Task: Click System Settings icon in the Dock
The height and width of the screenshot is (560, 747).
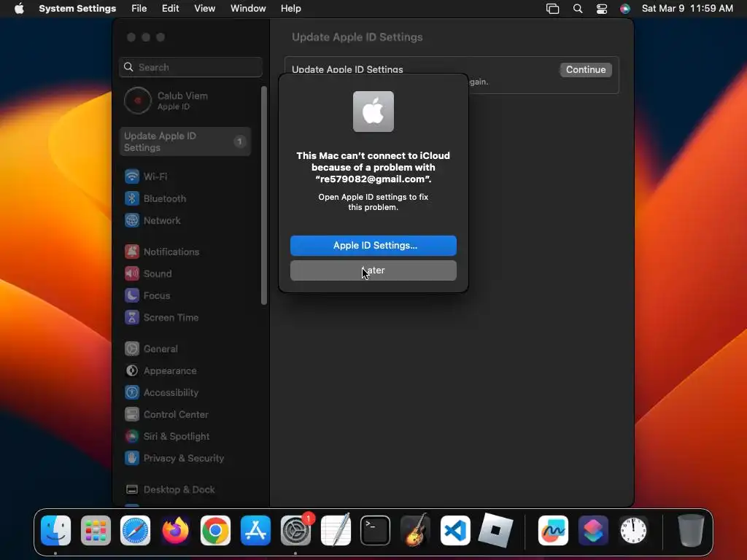Action: pyautogui.click(x=295, y=530)
